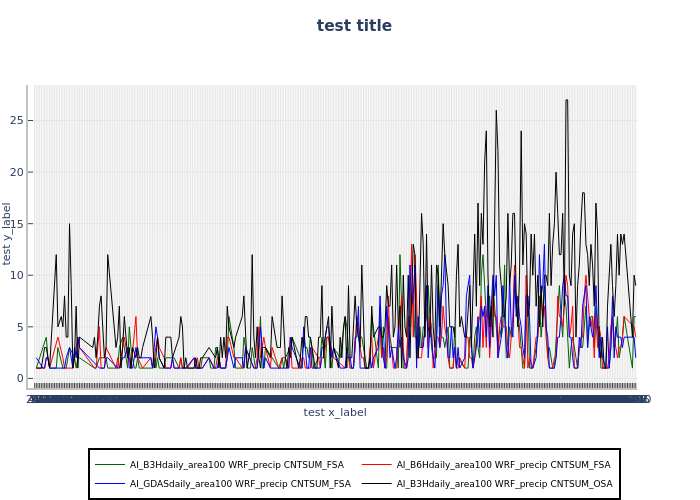Click the y-axis tick label 10
This screenshot has width=700, height=500.
(x=15, y=275)
